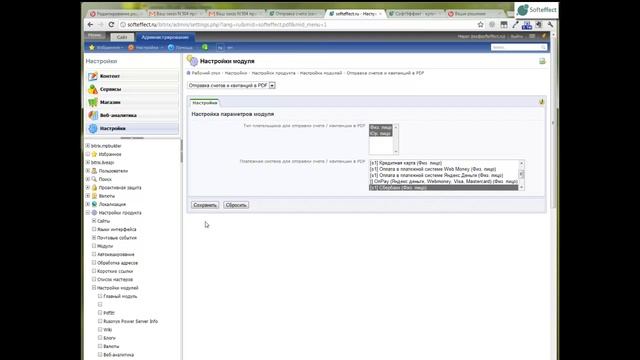The width and height of the screenshot is (640, 360).
Task: Bookmark page with the star icon
Action: pyautogui.click(x=480, y=25)
